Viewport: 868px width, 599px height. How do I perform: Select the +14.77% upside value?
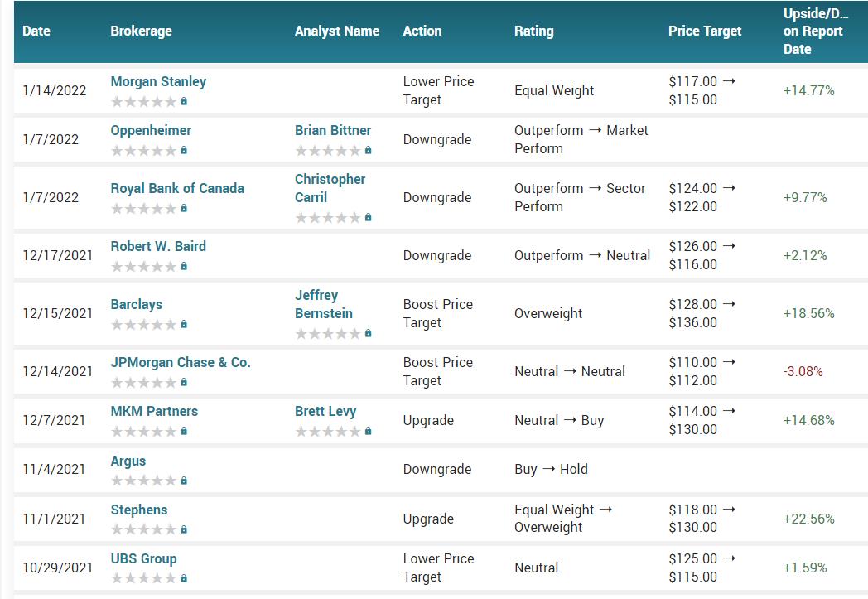(x=808, y=91)
